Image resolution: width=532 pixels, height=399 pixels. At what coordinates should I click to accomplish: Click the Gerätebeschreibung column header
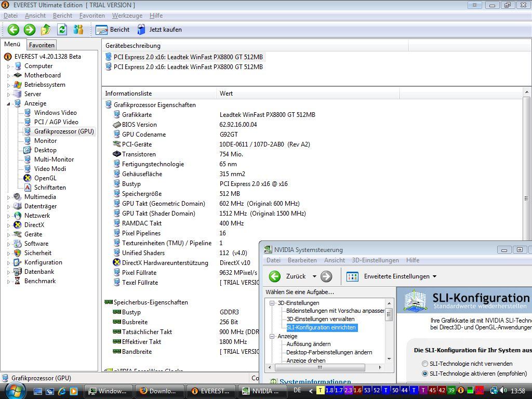click(x=255, y=46)
